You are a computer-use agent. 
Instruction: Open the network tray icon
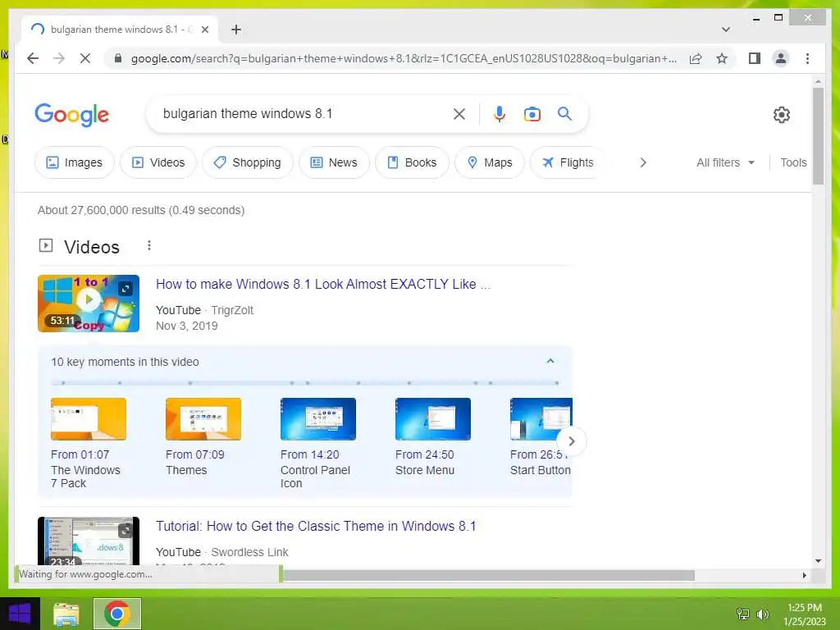(x=743, y=614)
